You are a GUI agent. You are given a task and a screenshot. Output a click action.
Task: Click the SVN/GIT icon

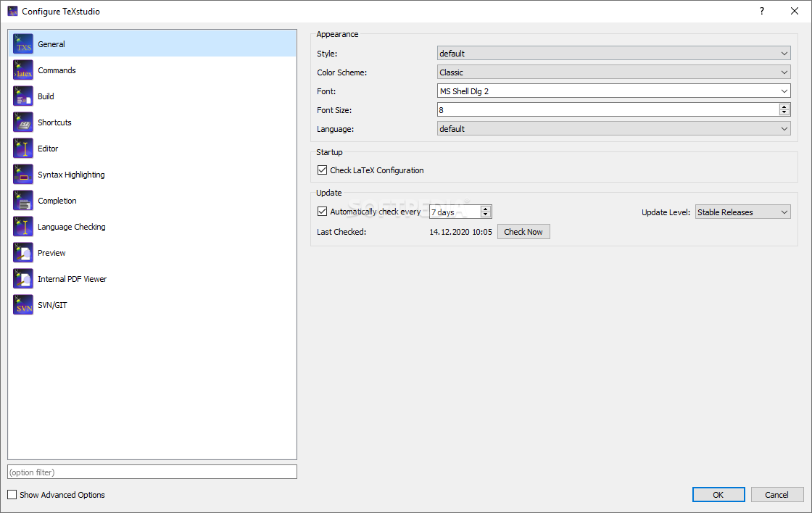22,305
